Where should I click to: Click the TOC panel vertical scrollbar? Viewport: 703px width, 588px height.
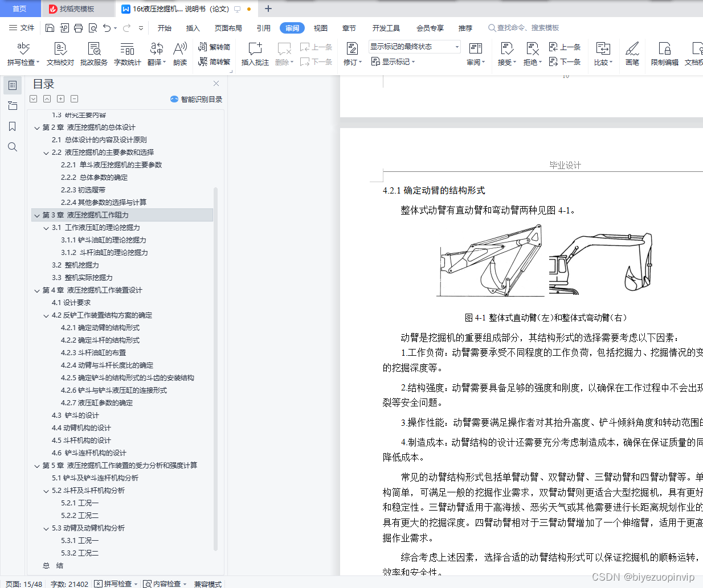coord(216,369)
